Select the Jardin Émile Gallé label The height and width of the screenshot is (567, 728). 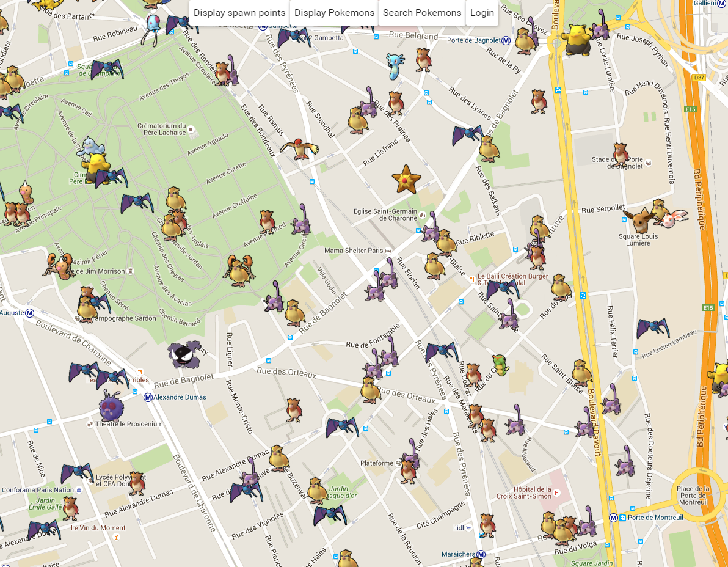tap(45, 503)
